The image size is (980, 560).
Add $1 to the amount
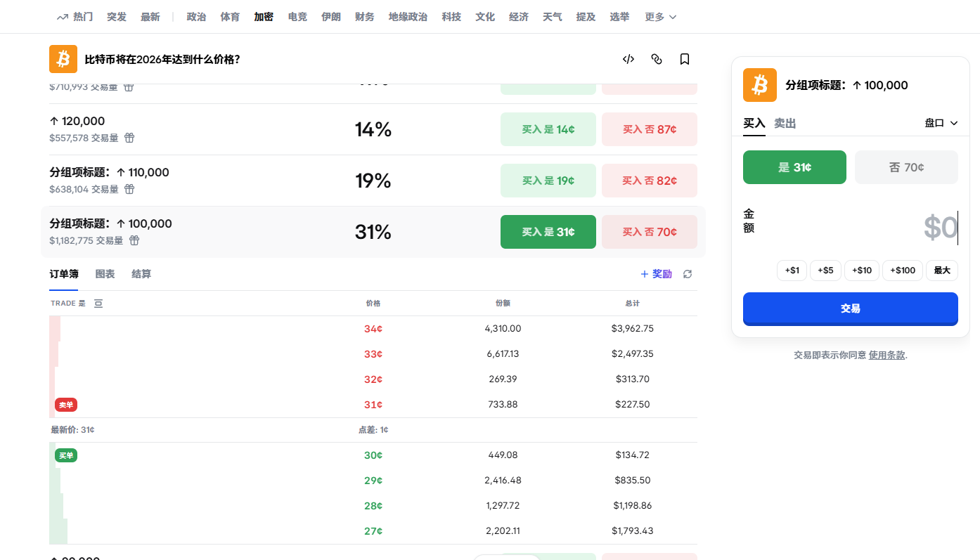[x=792, y=271]
